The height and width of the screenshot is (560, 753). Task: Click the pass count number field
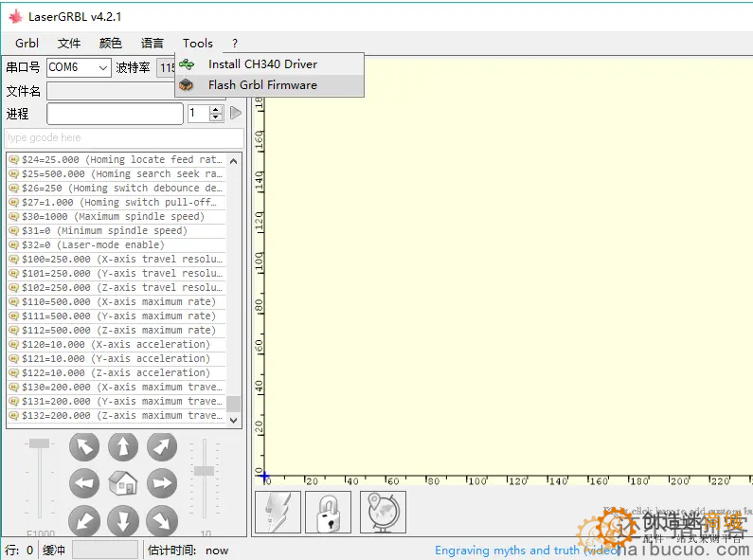(199, 114)
